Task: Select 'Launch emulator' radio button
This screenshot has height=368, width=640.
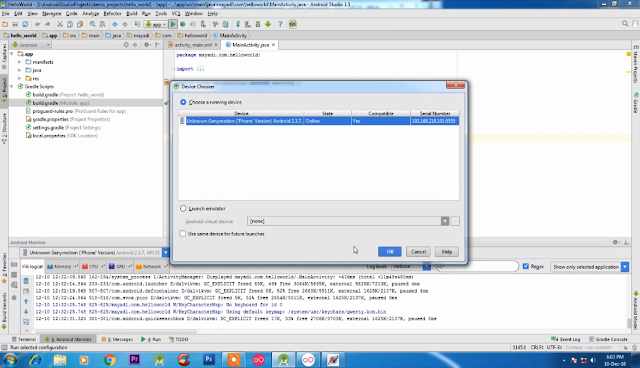Action: tap(183, 208)
